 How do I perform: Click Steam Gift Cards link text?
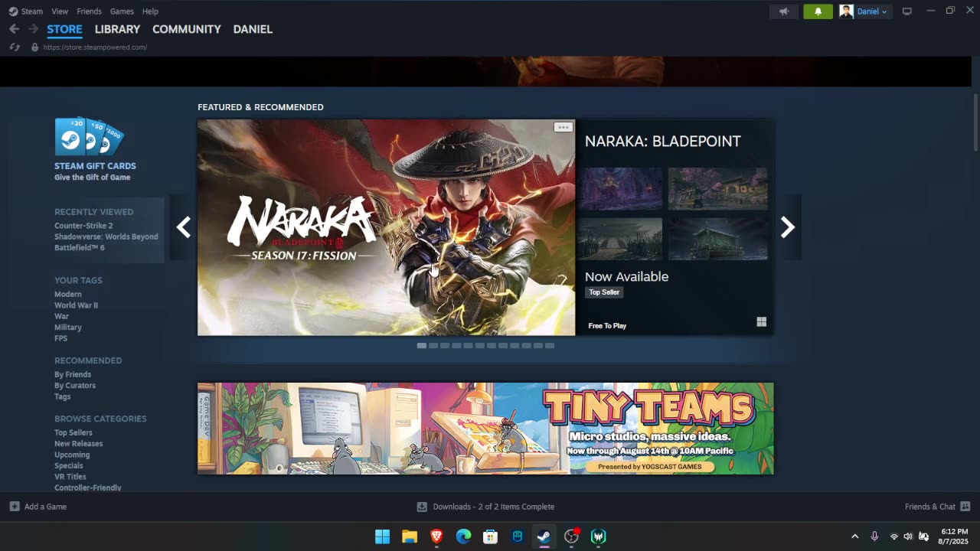(x=95, y=166)
